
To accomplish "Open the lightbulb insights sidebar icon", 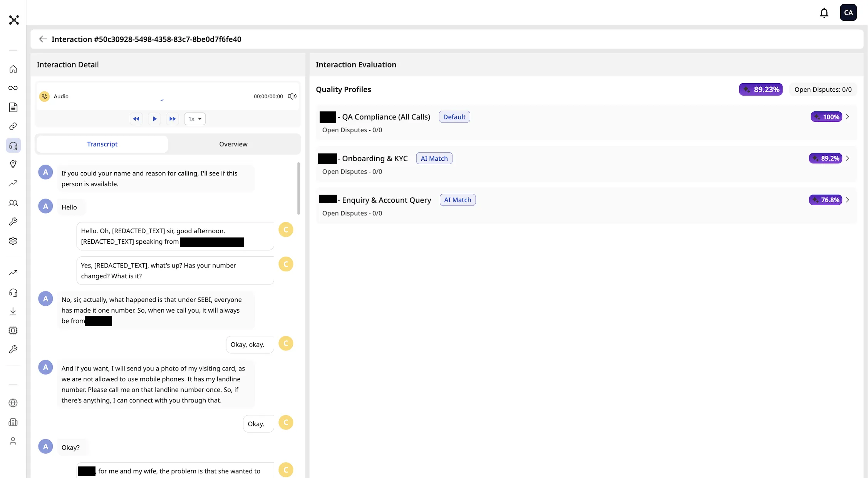I will click(13, 164).
